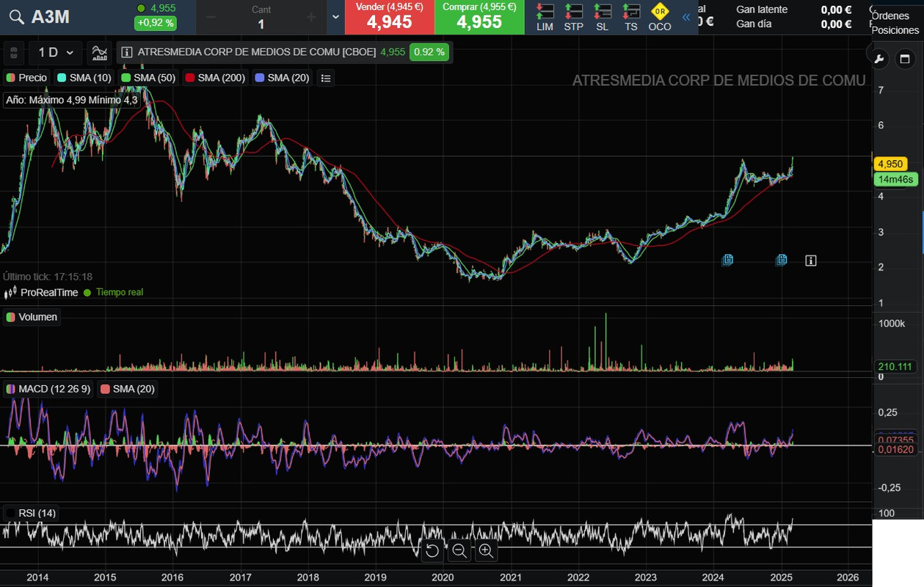Open the 1 D timeframe dropdown
The height and width of the screenshot is (587, 924).
[56, 53]
